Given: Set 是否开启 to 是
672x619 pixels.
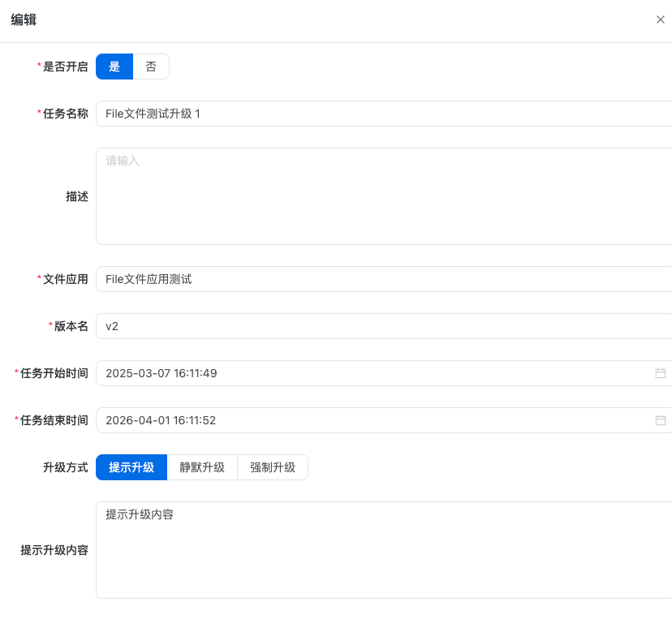Looking at the screenshot, I should tap(114, 67).
